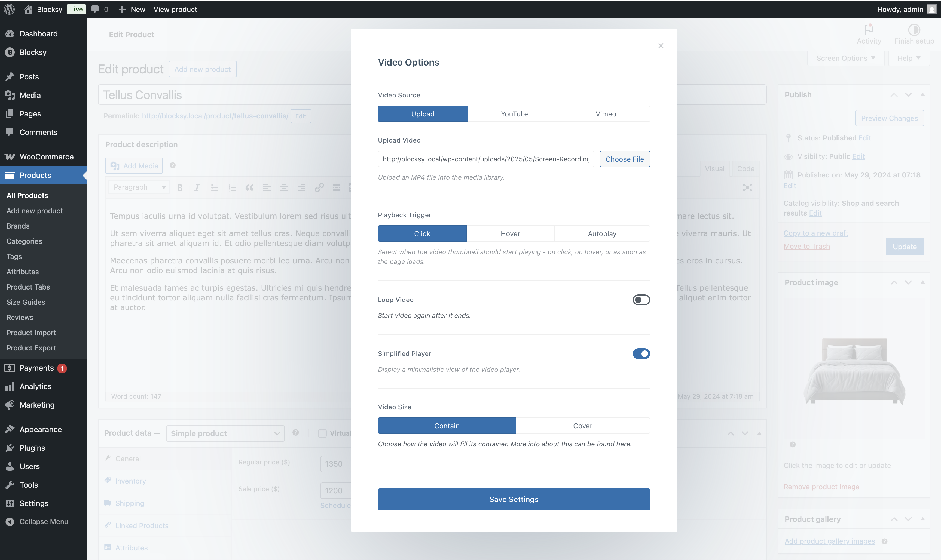The height and width of the screenshot is (560, 941).
Task: Click the Move to Trash link
Action: point(806,247)
